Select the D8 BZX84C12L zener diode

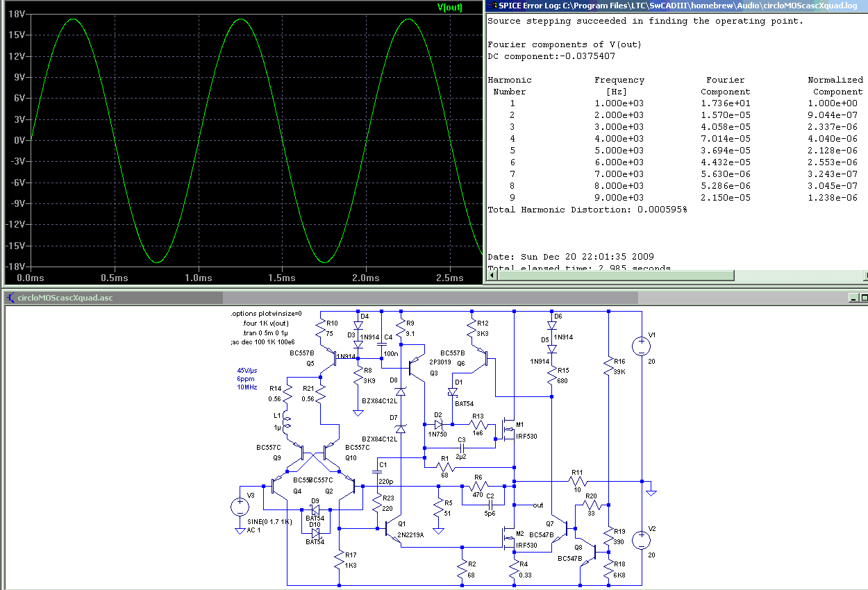coord(401,390)
